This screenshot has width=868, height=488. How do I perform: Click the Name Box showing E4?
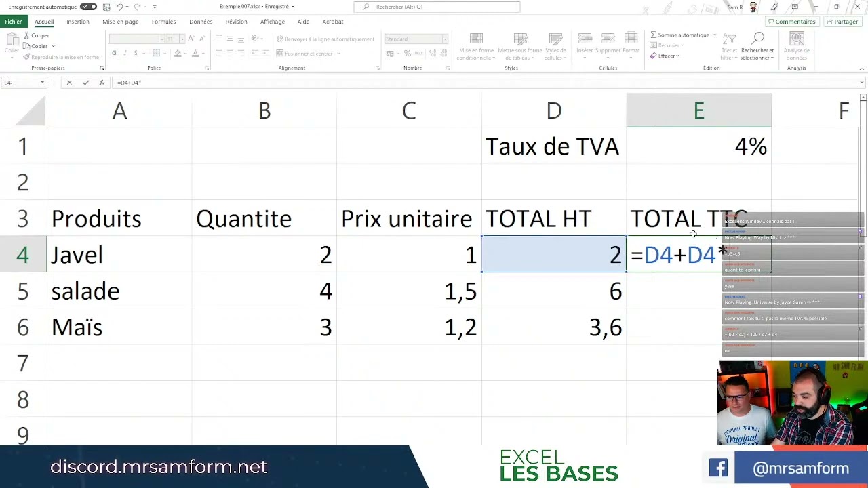tap(24, 83)
